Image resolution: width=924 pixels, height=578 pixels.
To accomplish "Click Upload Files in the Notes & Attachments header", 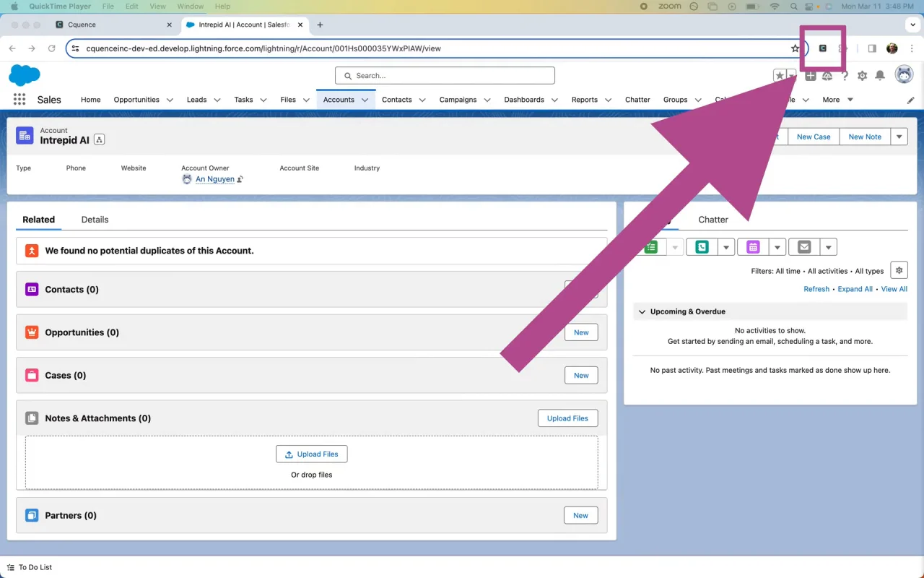I will pos(567,418).
